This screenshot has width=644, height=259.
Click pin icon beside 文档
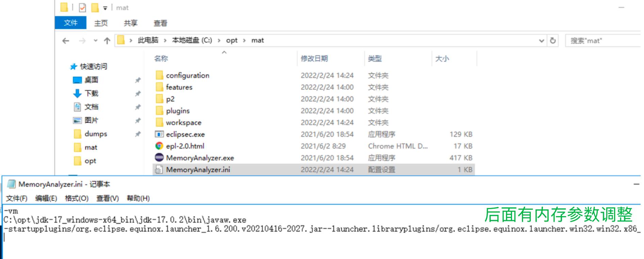pos(138,107)
